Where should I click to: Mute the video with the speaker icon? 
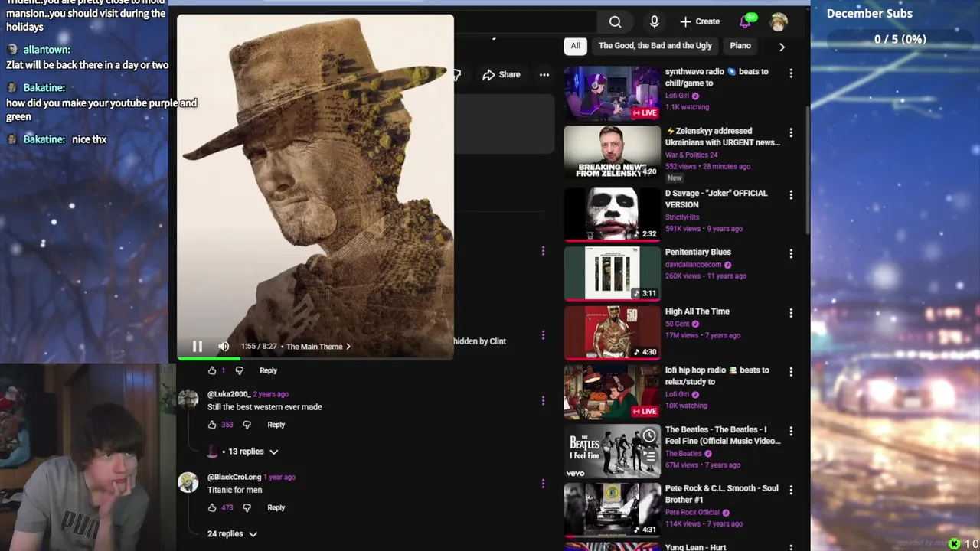pyautogui.click(x=224, y=347)
